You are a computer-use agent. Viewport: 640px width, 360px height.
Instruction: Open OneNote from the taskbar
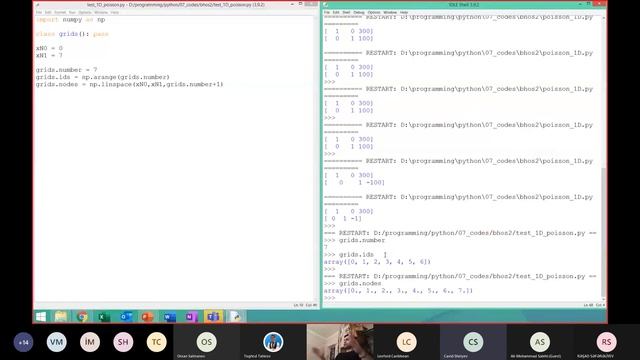pos(191,317)
